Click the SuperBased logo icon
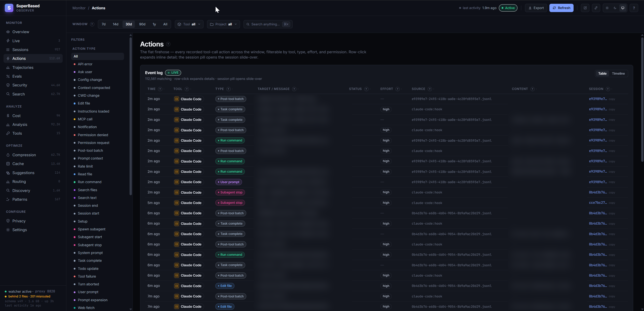This screenshot has width=644, height=311. pyautogui.click(x=9, y=8)
